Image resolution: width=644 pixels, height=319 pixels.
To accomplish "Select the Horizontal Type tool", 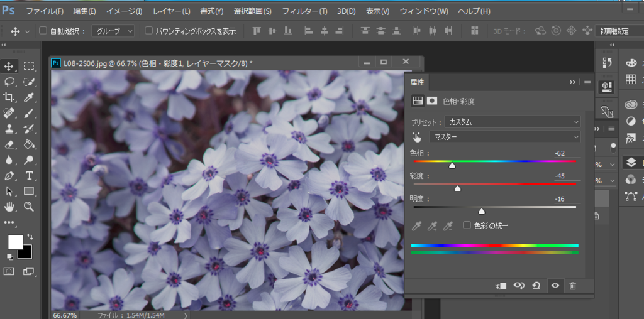I will [29, 176].
